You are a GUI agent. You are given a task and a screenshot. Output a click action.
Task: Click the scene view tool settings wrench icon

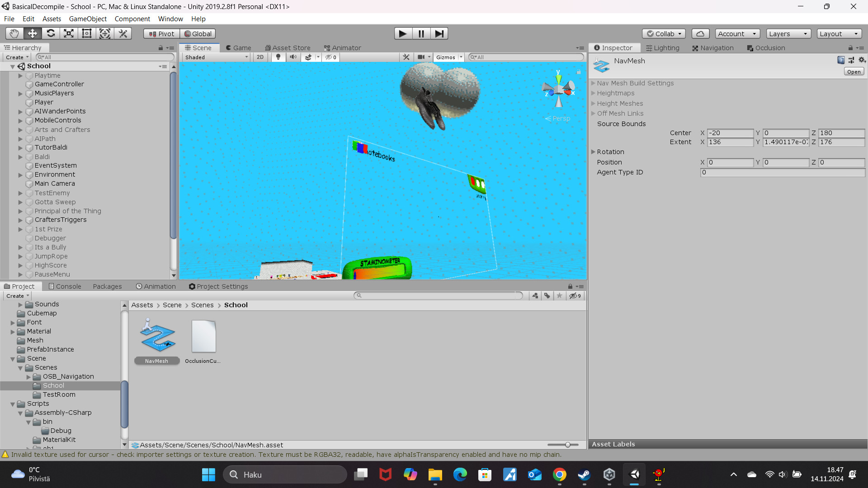coord(406,57)
